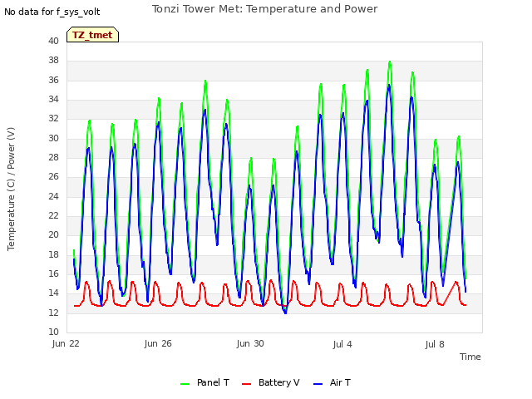Click the 34 y-axis tick label
The height and width of the screenshot is (399, 532).
pos(53,99)
